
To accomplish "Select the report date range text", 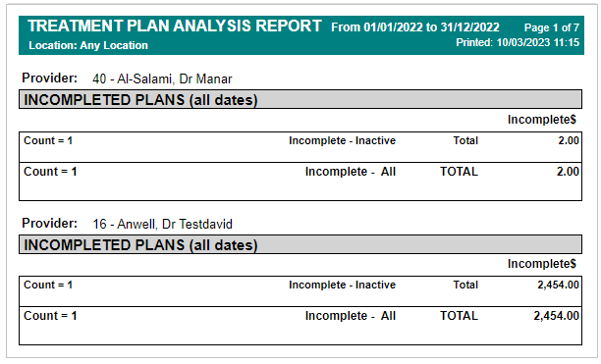I will point(415,27).
